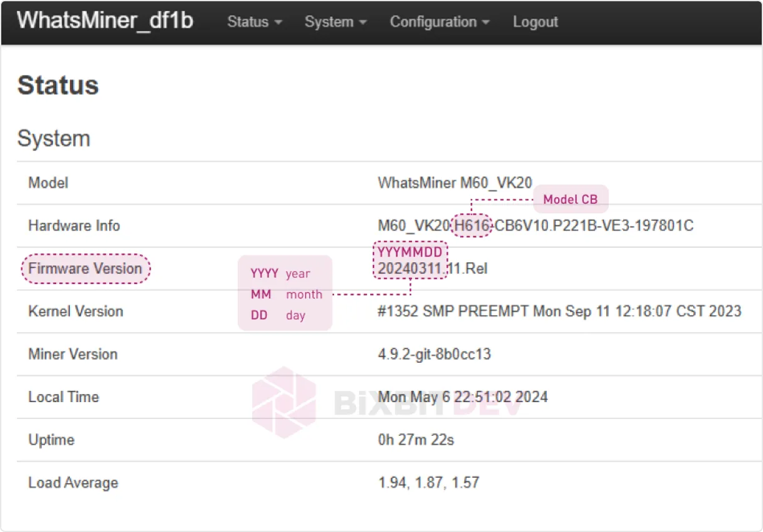Click the year/month/day legend box
The height and width of the screenshot is (532, 763).
285,293
